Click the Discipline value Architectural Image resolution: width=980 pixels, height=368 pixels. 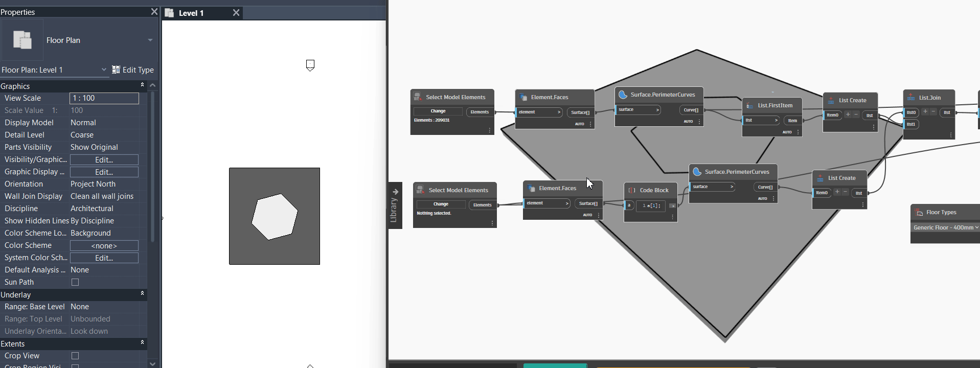92,209
